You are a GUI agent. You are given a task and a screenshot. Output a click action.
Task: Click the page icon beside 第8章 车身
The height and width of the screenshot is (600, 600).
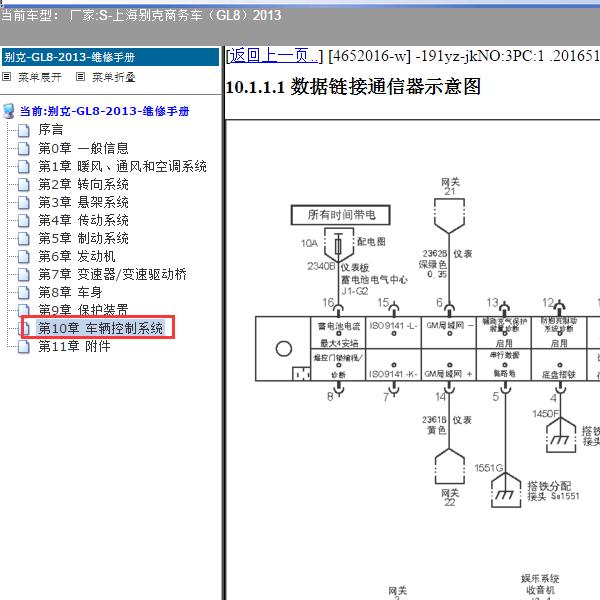[x=23, y=293]
